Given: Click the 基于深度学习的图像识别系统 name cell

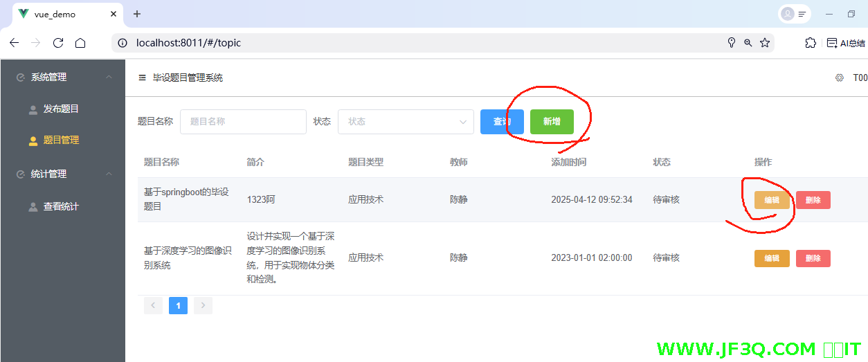Looking at the screenshot, I should pyautogui.click(x=188, y=257).
